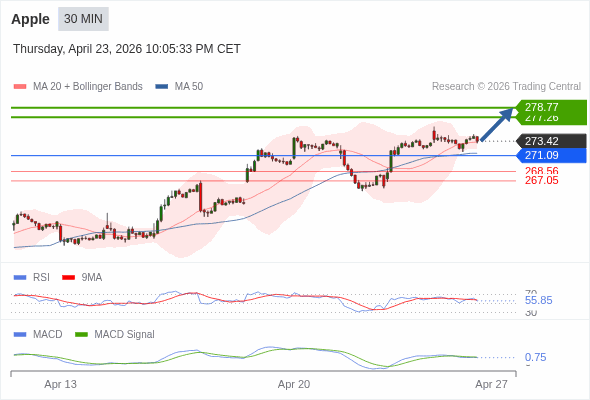The width and height of the screenshot is (590, 400).
Task: Click the MA 20 + Bollinger Bands legend swatch
Action: (20, 87)
